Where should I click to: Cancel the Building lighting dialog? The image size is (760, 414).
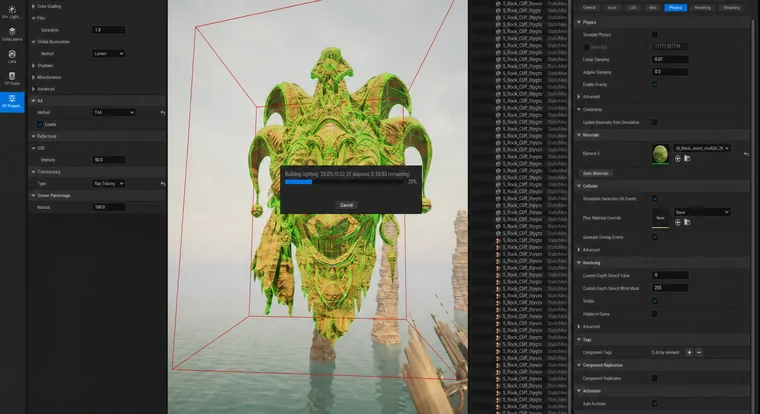point(346,205)
